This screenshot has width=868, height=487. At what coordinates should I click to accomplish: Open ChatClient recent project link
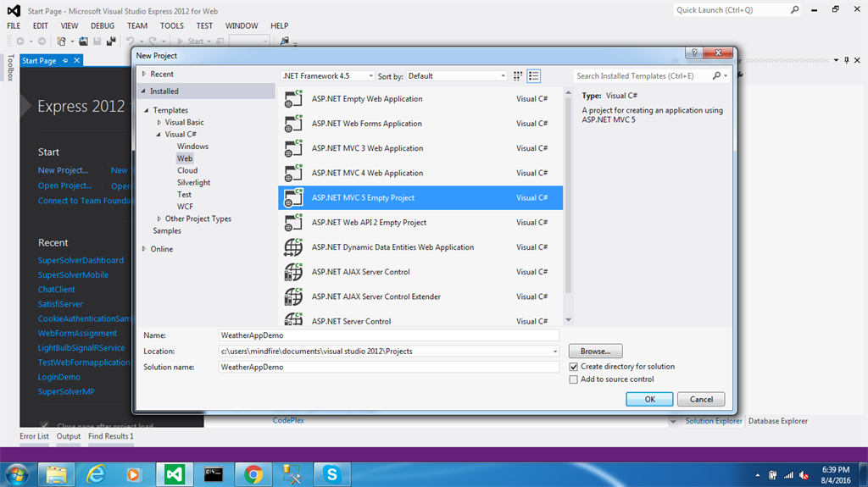coord(57,290)
